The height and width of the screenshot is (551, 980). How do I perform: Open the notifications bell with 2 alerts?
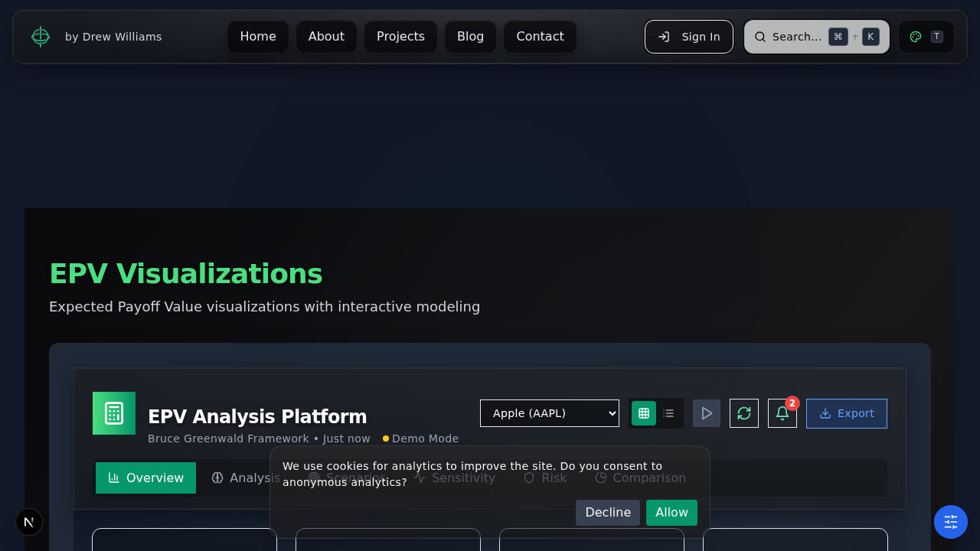[x=782, y=413]
